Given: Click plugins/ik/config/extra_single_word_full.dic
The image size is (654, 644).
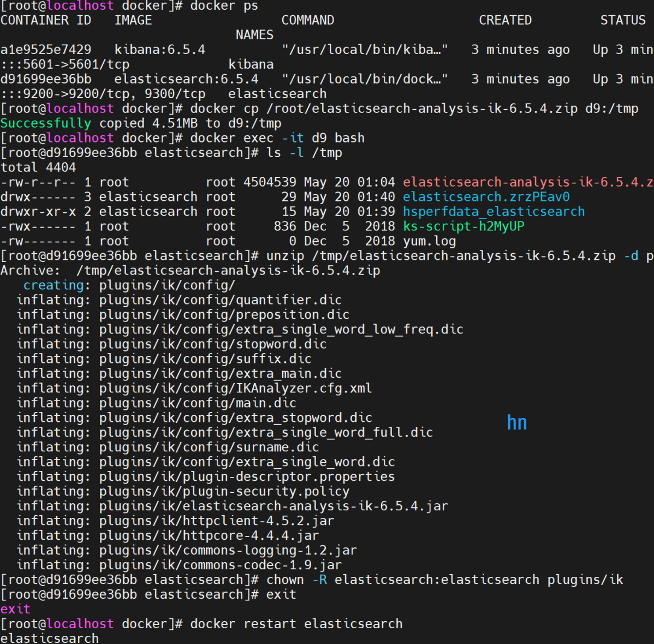Looking at the screenshot, I should [266, 433].
